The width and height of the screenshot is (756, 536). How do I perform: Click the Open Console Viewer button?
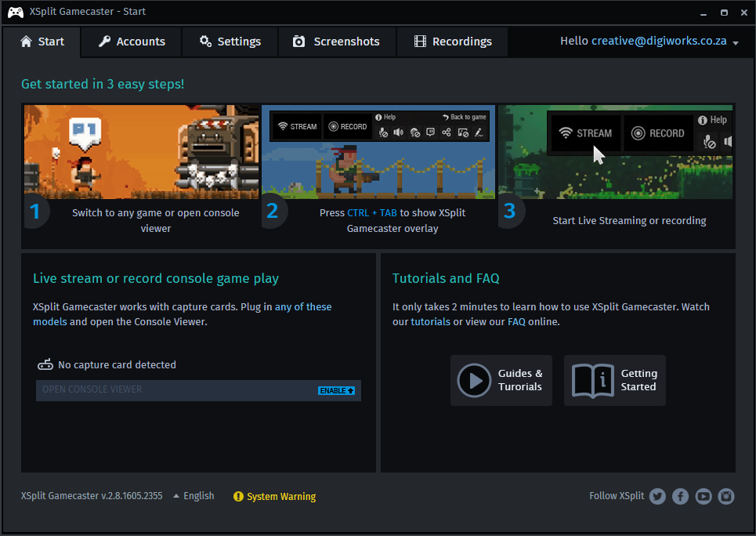point(198,390)
